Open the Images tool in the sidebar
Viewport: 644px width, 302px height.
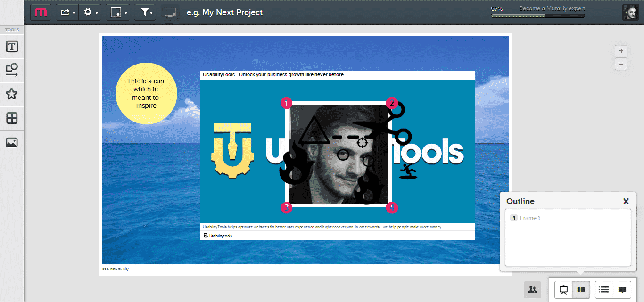pos(12,142)
